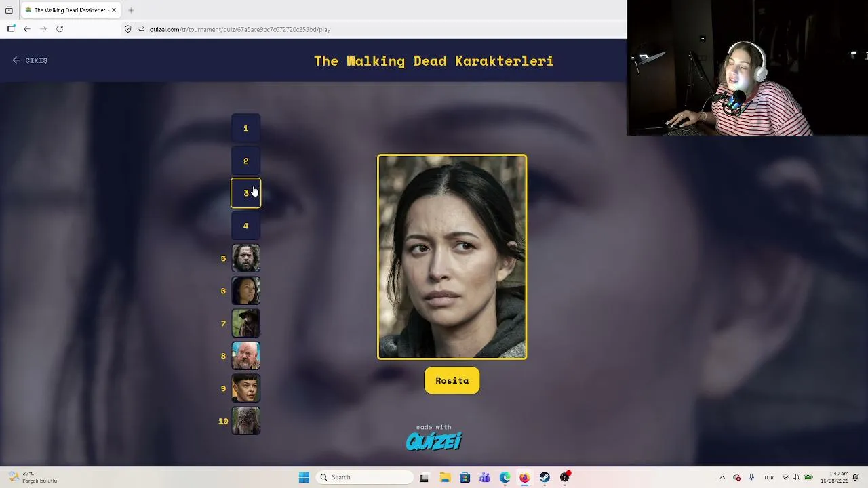This screenshot has height=488, width=868.
Task: Open Microsoft Store from the taskbar
Action: pos(465,477)
